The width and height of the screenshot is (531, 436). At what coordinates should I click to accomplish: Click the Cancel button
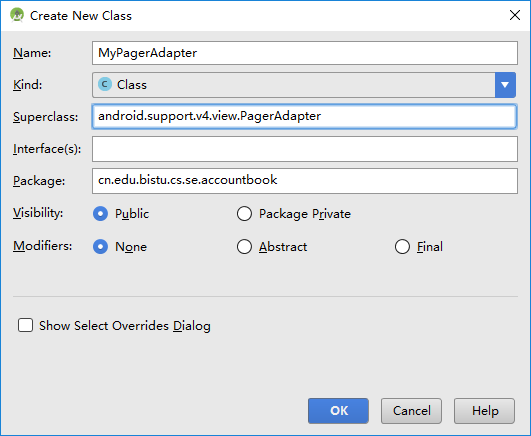pos(411,411)
